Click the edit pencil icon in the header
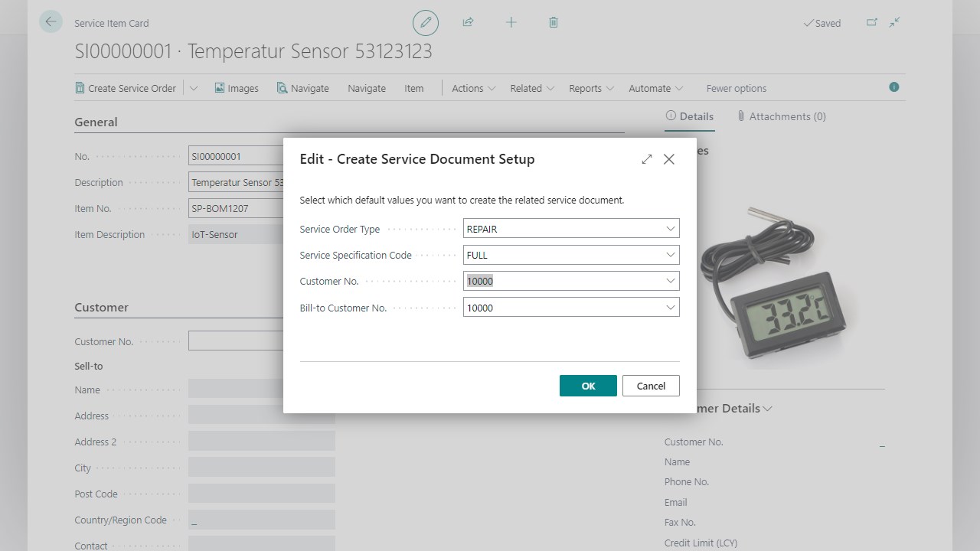This screenshot has width=980, height=551. pos(426,22)
